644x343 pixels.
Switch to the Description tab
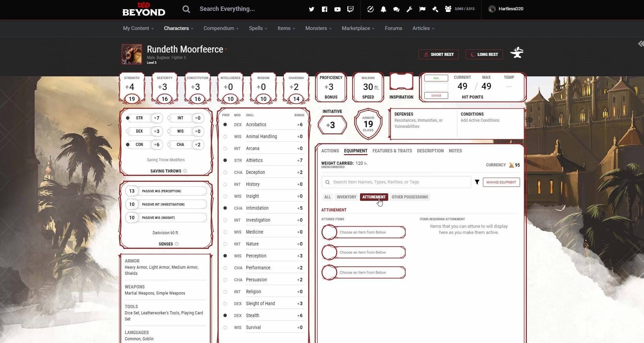[x=430, y=151]
